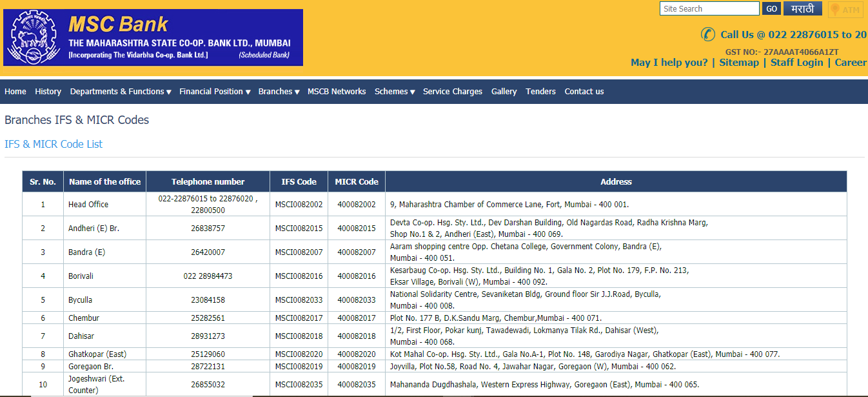868x397 pixels.
Task: Open the Sitemap link
Action: (x=739, y=63)
